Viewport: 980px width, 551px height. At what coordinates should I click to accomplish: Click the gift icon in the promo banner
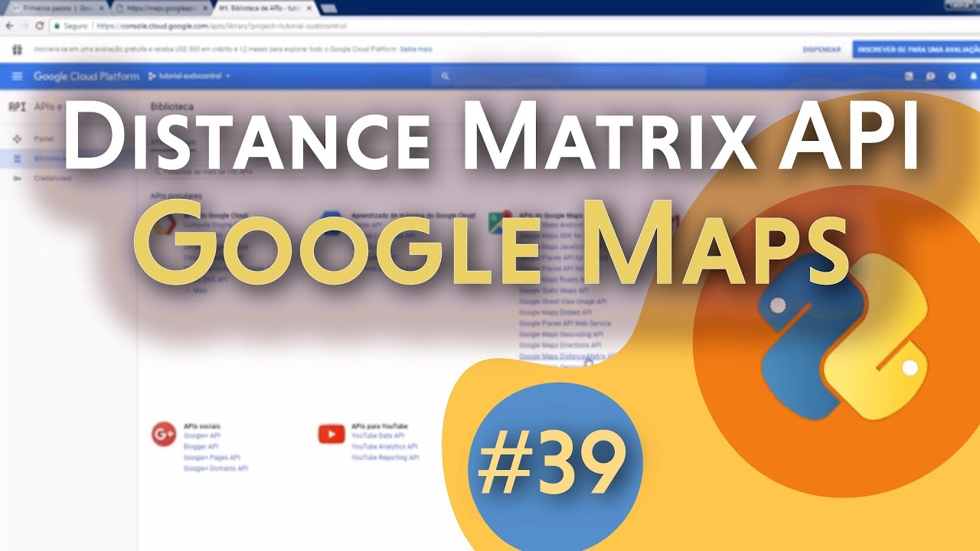[x=17, y=49]
